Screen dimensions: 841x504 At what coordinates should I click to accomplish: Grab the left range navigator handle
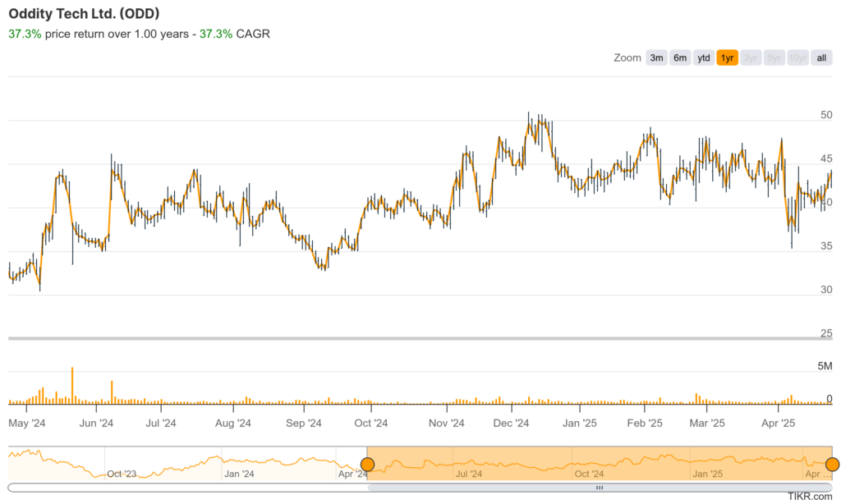tap(367, 464)
